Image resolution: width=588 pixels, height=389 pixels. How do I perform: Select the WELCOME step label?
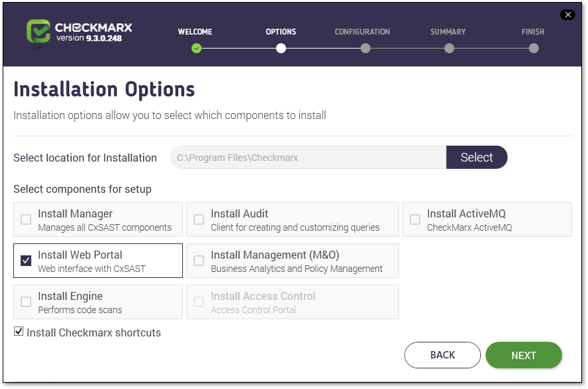[195, 32]
